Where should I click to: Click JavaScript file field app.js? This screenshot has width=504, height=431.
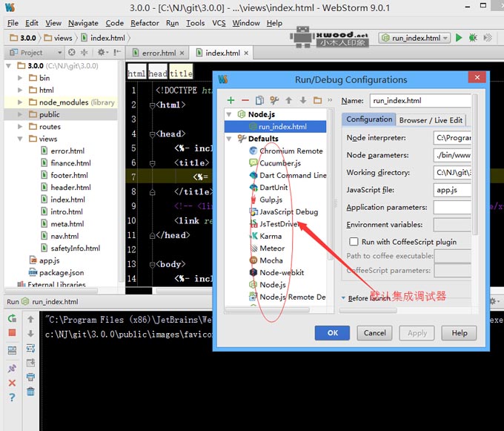point(452,190)
